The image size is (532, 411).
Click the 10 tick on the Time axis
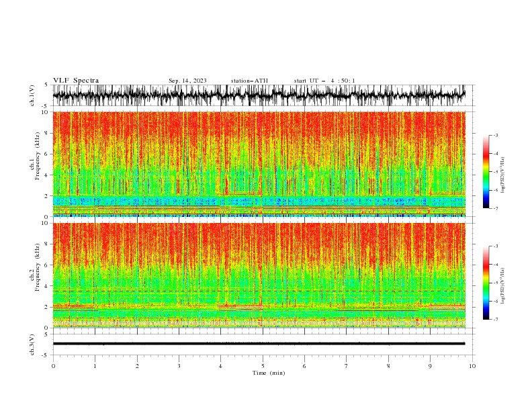pyautogui.click(x=472, y=366)
